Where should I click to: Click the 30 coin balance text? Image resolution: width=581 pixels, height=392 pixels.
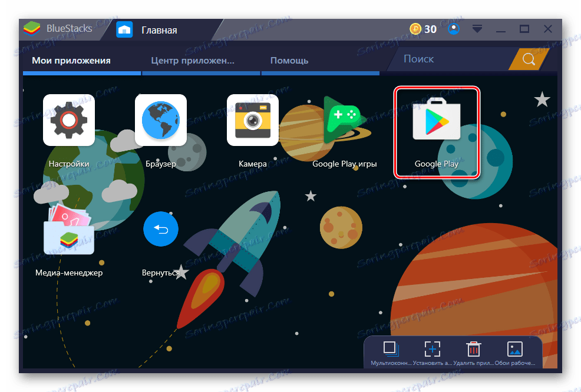(430, 29)
